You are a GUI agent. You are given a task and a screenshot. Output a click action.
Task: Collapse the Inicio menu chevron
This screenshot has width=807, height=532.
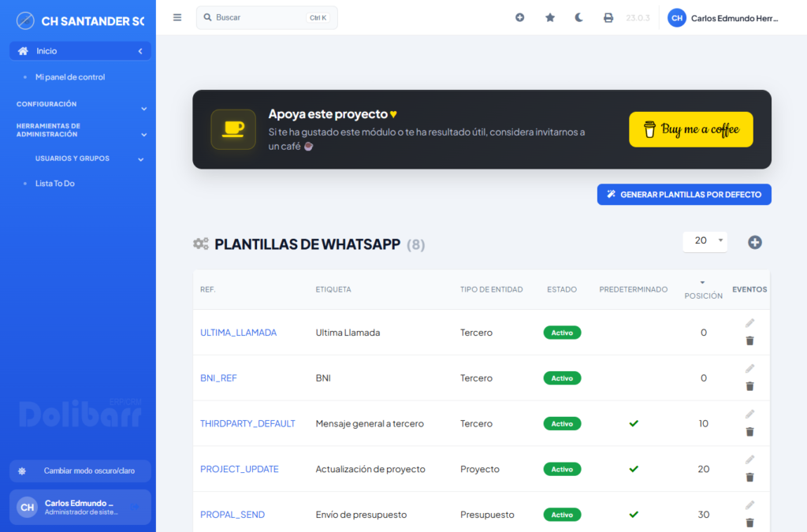click(140, 51)
